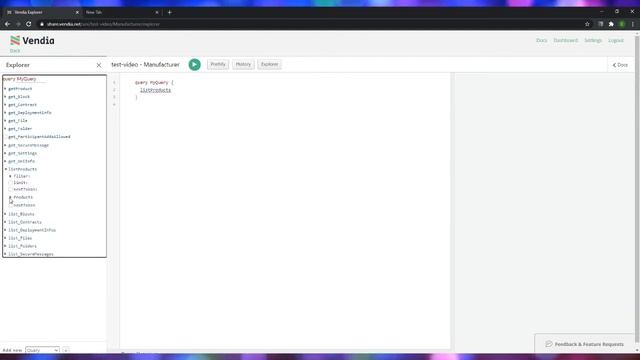Screen dimensions: 640x360
Task: Expand the list_DeploymentInfos field
Action: pyautogui.click(x=5, y=230)
